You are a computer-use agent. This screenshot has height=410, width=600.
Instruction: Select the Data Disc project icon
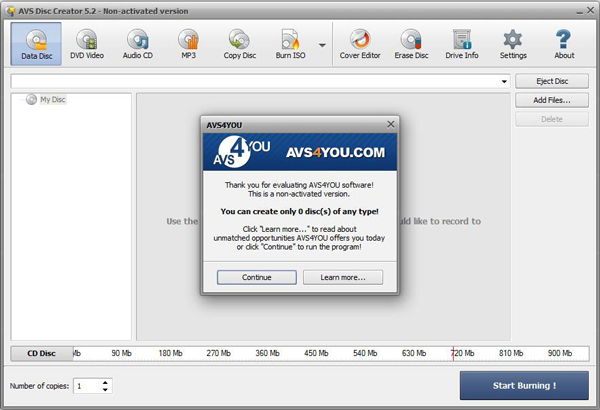36,44
